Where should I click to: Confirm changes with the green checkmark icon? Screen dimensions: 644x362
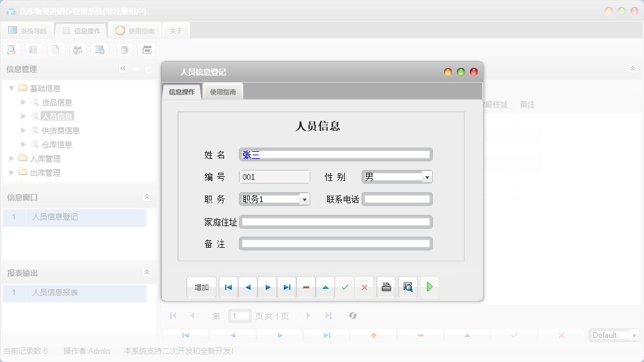pos(345,287)
